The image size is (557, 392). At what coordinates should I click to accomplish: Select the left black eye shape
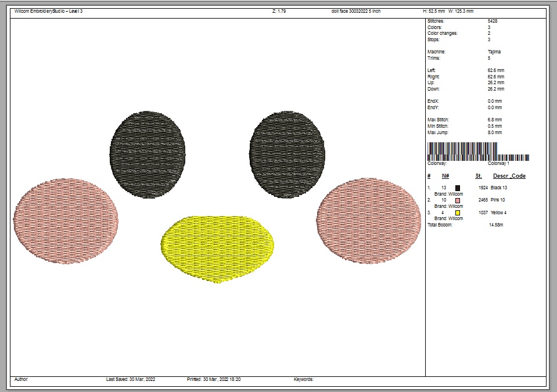click(x=148, y=154)
